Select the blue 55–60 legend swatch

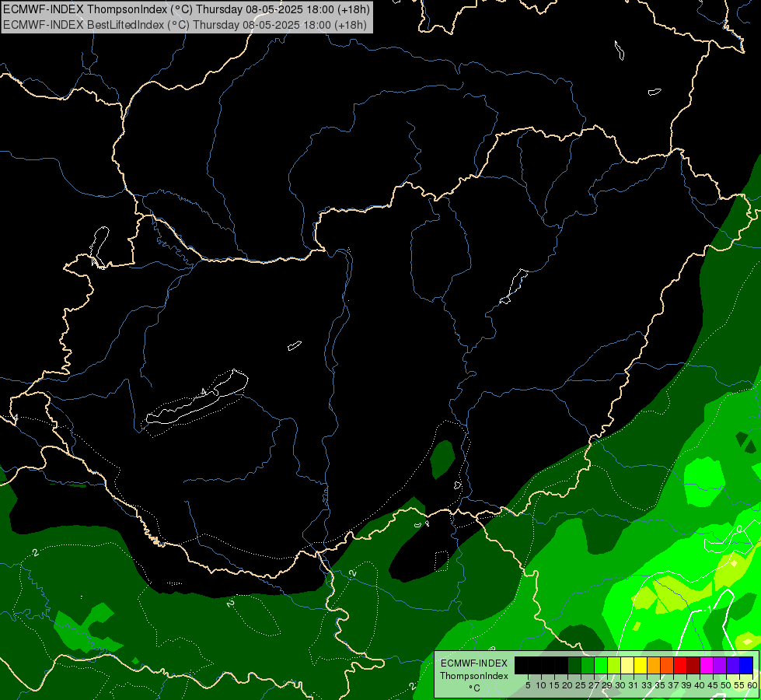pyautogui.click(x=746, y=665)
